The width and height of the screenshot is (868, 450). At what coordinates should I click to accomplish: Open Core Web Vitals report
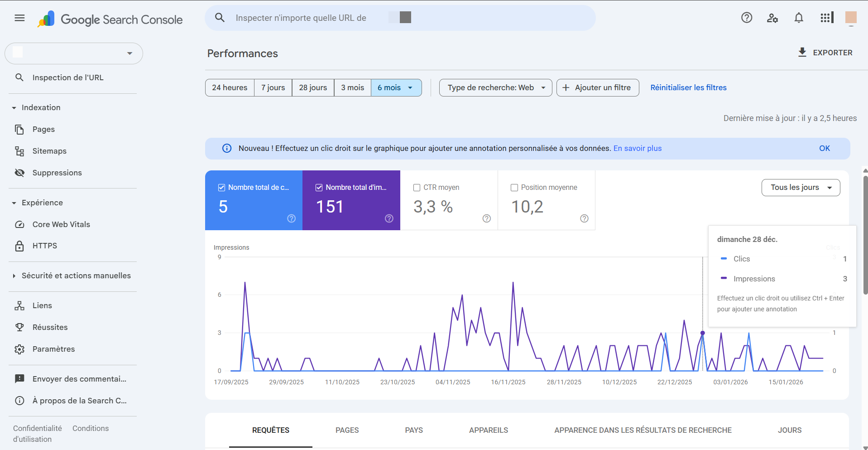point(61,224)
